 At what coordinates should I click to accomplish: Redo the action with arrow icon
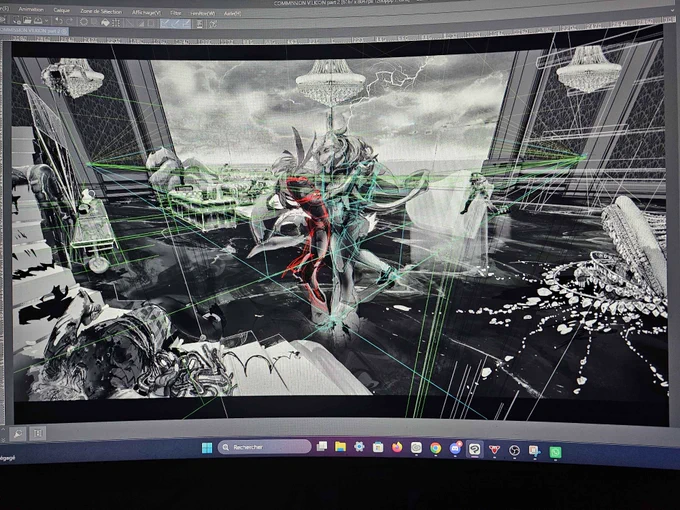click(70, 21)
